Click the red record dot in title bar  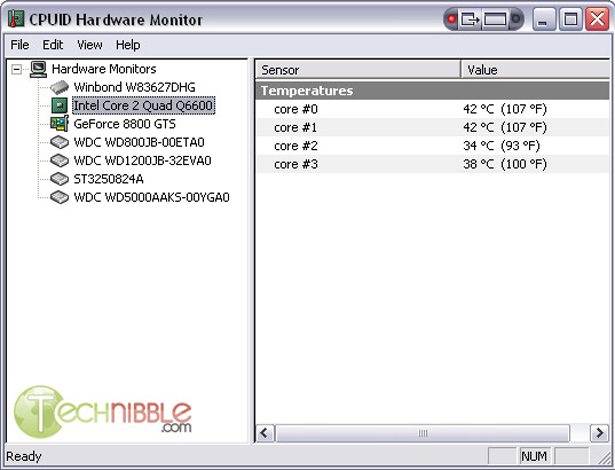click(452, 19)
